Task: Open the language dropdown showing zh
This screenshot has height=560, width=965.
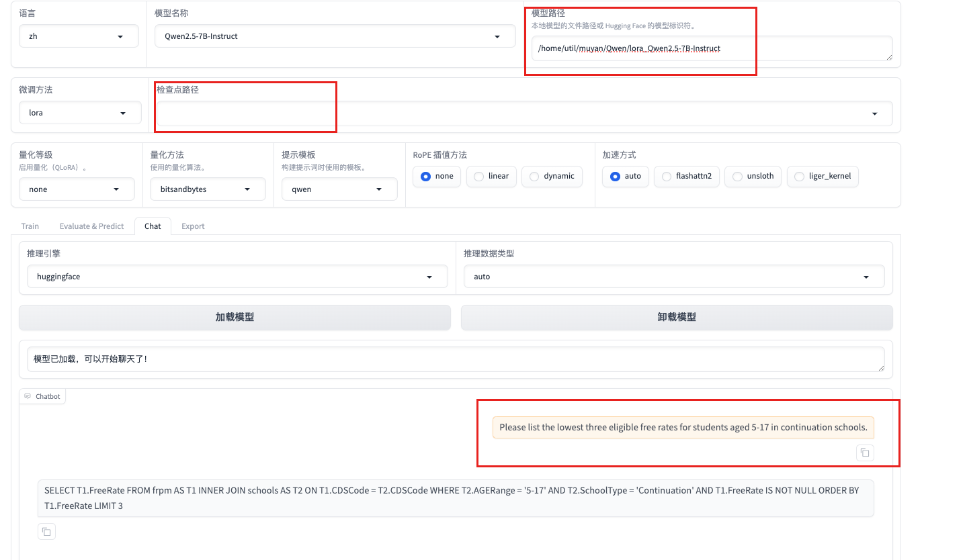Action: pos(79,36)
